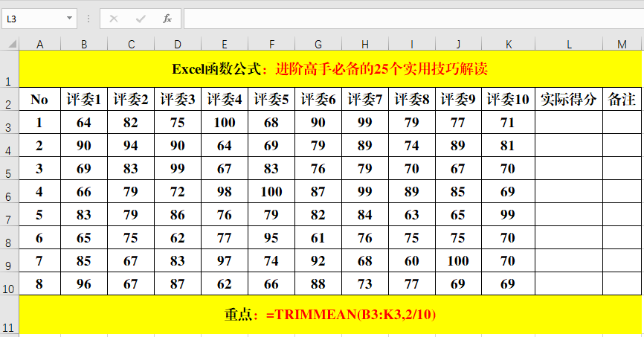644x337 pixels.
Task: Select column L header
Action: click(569, 44)
